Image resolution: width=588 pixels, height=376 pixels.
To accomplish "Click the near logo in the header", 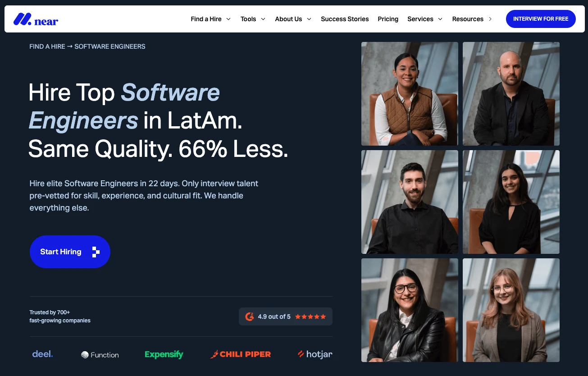I will 36,19.
